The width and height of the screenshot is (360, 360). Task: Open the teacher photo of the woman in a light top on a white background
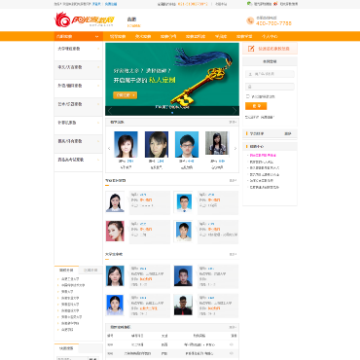click(115, 202)
